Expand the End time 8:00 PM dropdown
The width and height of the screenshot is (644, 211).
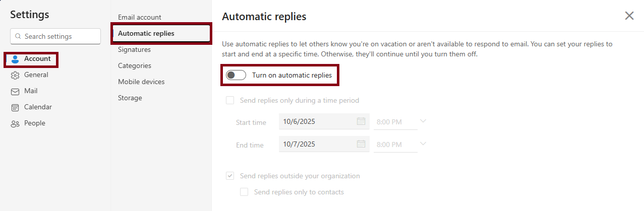click(x=423, y=144)
